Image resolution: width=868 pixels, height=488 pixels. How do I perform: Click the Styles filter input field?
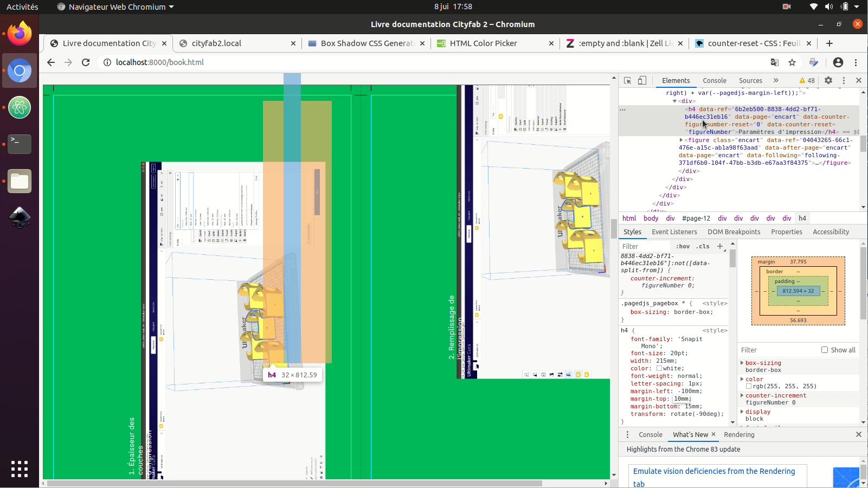coord(645,246)
